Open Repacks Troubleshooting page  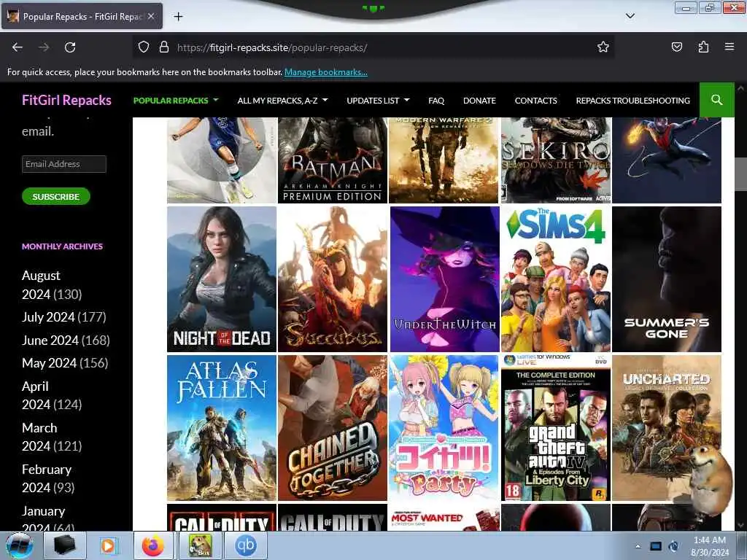pyautogui.click(x=632, y=101)
